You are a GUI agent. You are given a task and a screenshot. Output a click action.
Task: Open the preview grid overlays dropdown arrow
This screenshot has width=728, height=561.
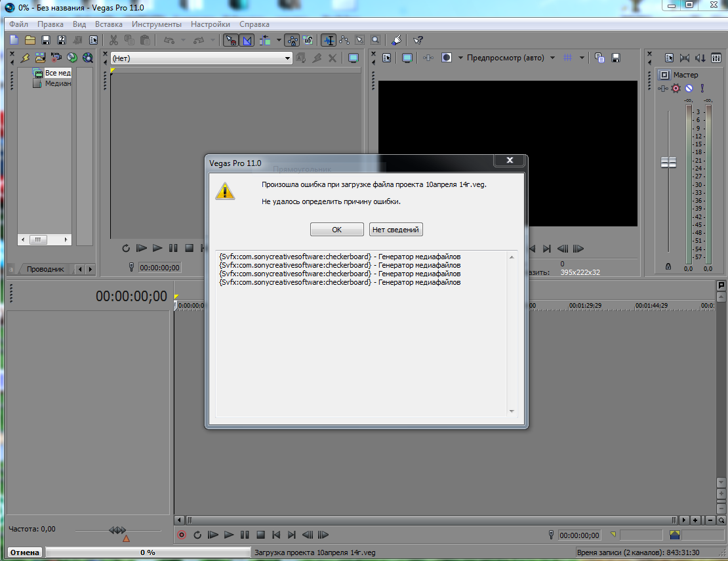pyautogui.click(x=582, y=58)
